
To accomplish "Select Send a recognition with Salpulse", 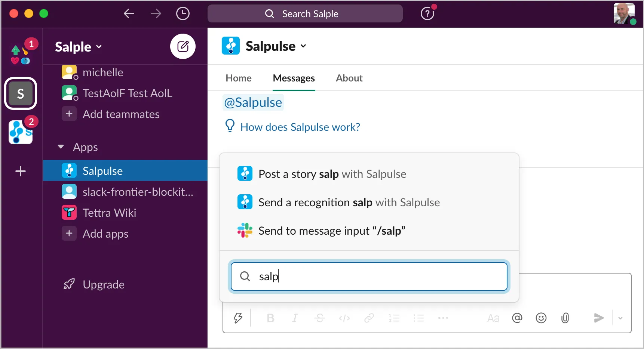I will [x=369, y=203].
